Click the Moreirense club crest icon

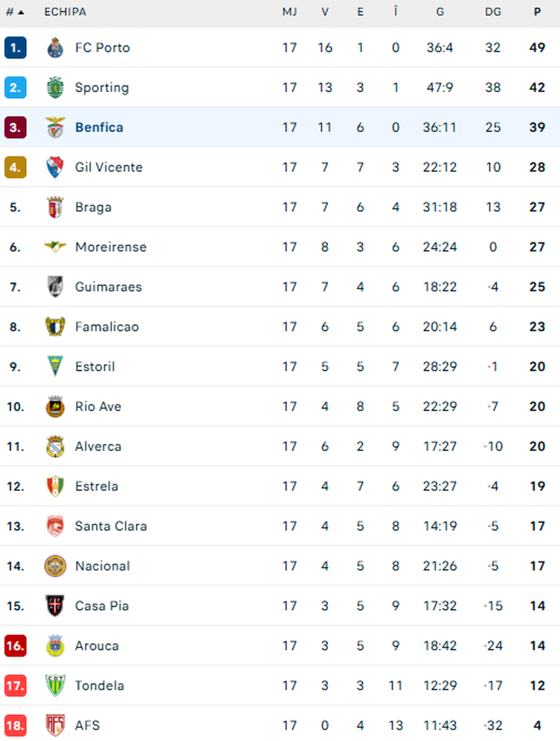coord(55,247)
